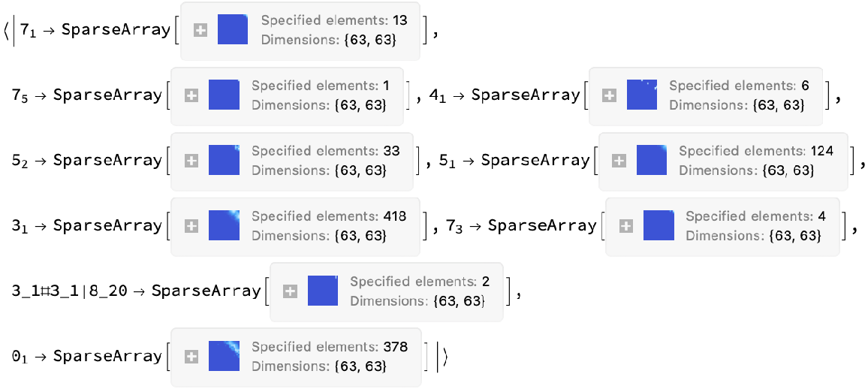The height and width of the screenshot is (389, 868).
Task: Click the 4₁ SparseArray matrix thumbnail
Action: 642,96
